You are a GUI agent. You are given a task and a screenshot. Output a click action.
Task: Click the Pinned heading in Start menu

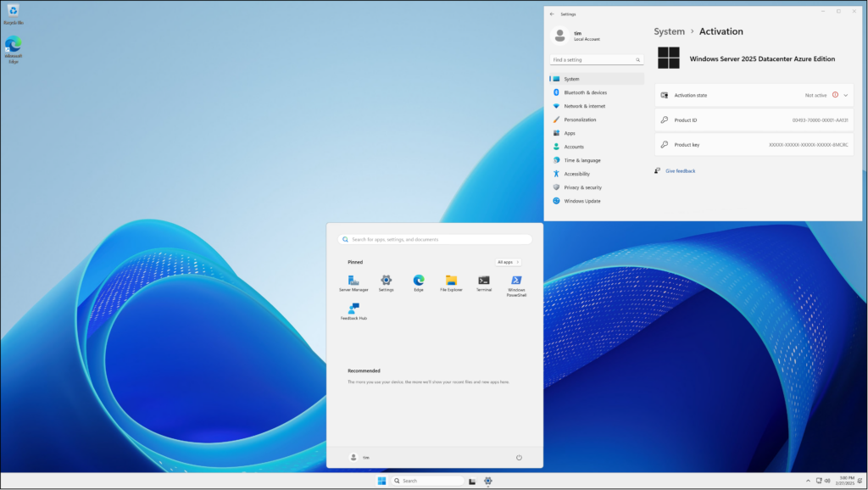[355, 262]
